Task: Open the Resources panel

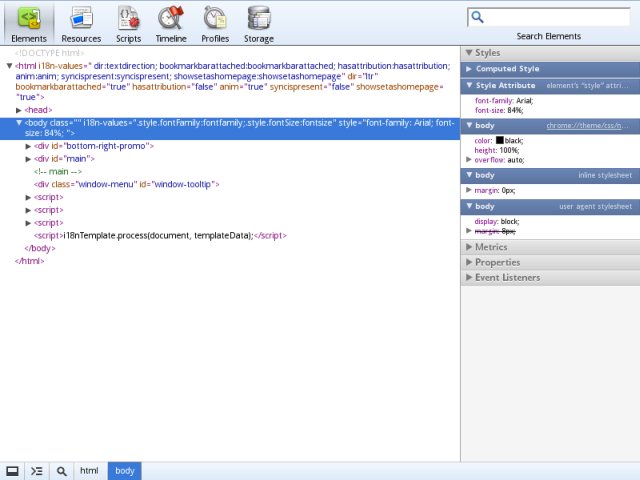Action: 81,22
